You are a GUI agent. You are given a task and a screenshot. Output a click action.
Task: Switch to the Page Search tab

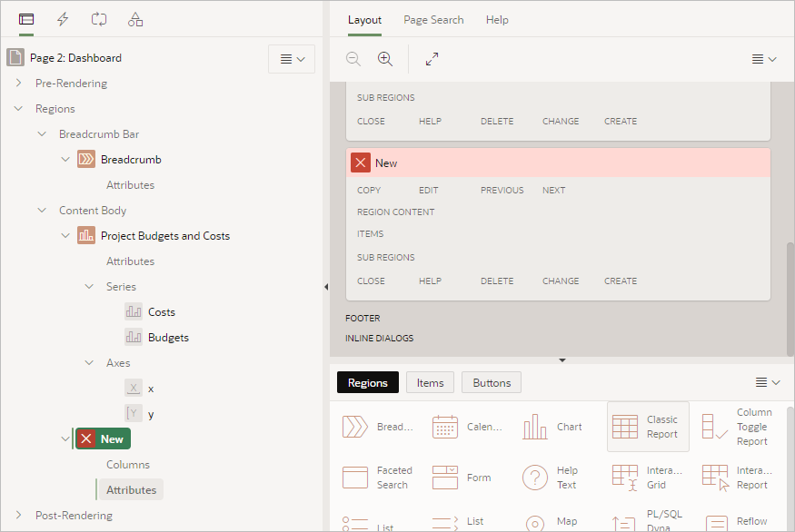pos(435,19)
